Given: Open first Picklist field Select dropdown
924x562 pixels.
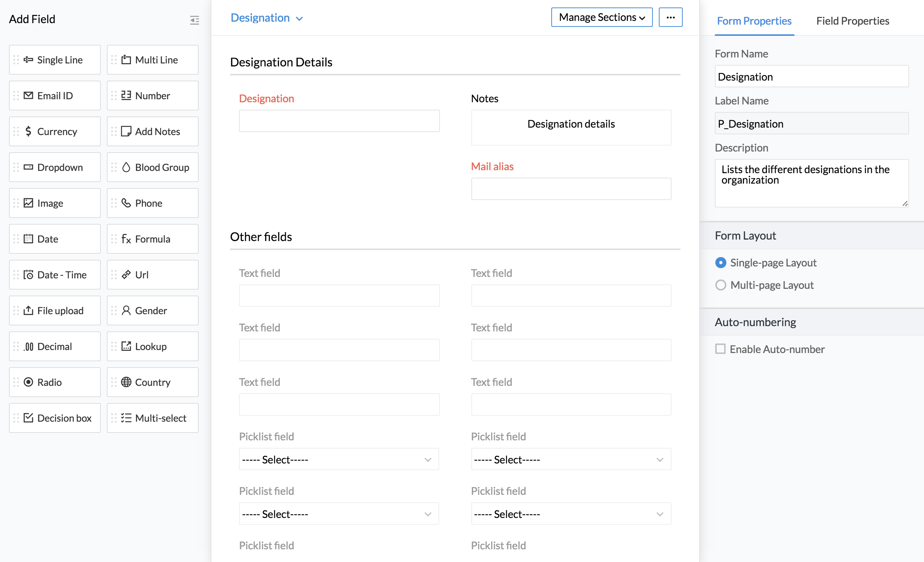Looking at the screenshot, I should tap(339, 459).
